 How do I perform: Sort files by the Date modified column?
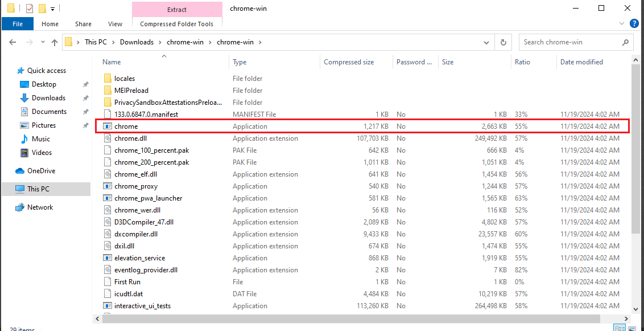click(x=581, y=62)
